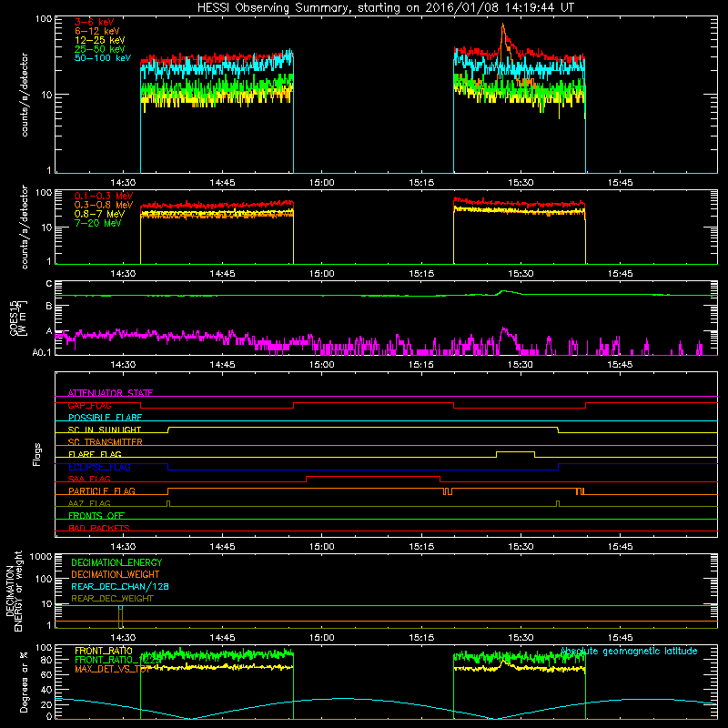Click the top panel 15:00 time tick label
The height and width of the screenshot is (728, 728).
pos(322,183)
